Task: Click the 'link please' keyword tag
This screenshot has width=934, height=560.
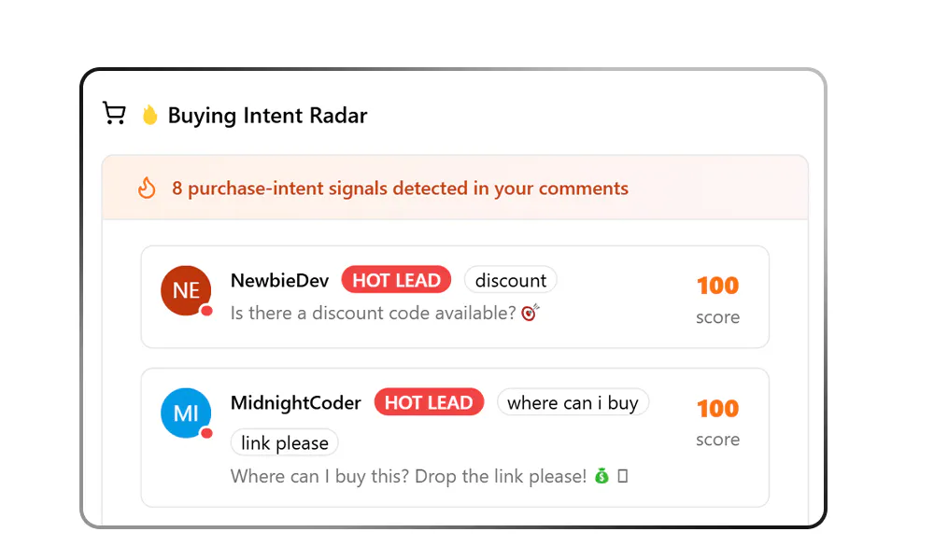Action: coord(285,442)
